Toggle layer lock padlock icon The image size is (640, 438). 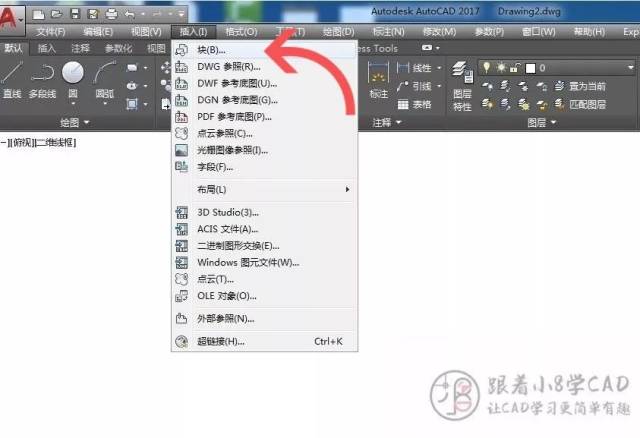point(515,68)
